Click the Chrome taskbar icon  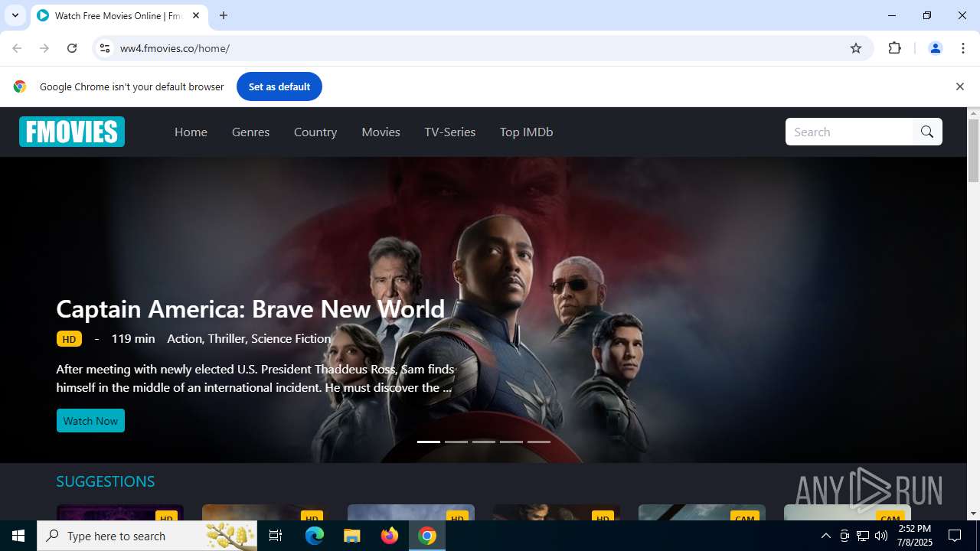click(427, 536)
